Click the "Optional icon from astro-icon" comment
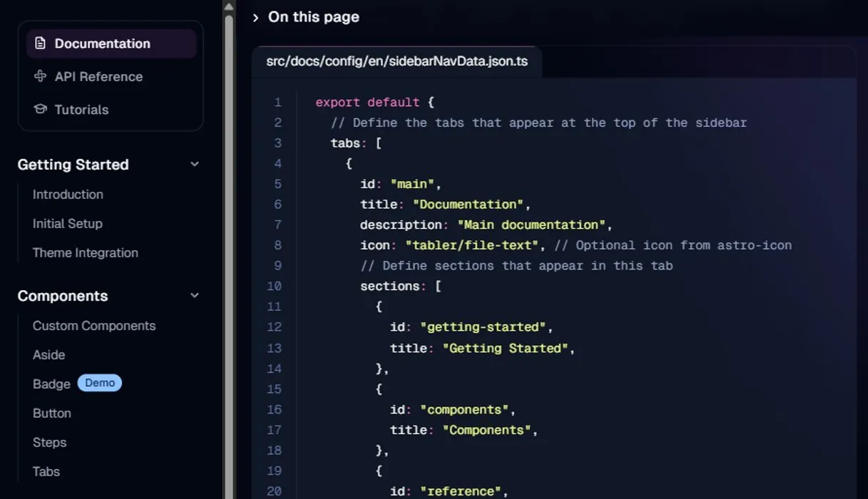Screen dimensions: 868x499 [673, 245]
